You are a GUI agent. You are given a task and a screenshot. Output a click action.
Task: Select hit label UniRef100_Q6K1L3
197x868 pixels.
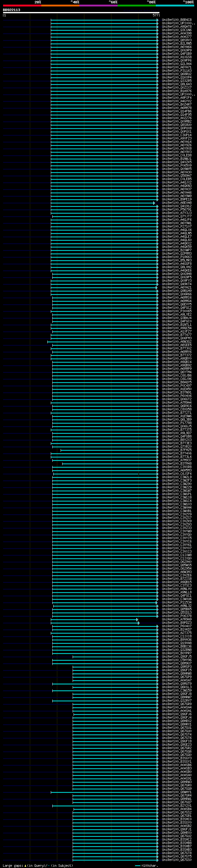pyautogui.click(x=177, y=687)
